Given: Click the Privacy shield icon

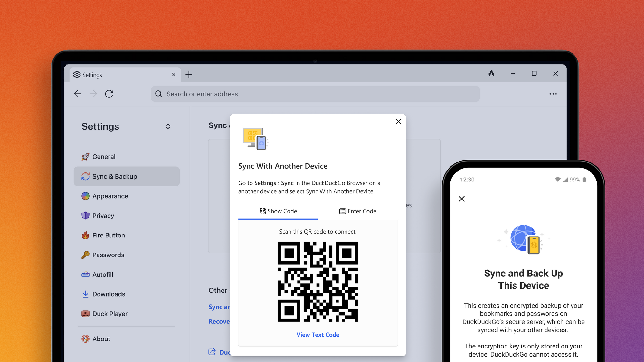Looking at the screenshot, I should pyautogui.click(x=85, y=216).
